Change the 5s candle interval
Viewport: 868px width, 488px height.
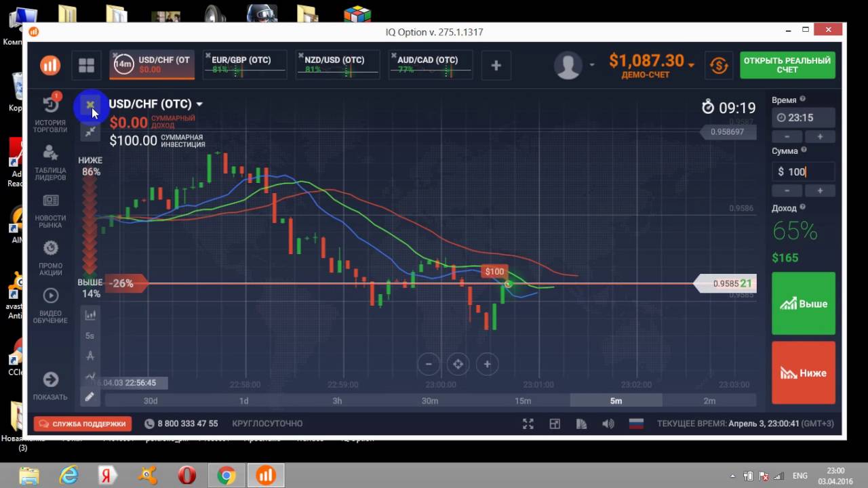90,335
